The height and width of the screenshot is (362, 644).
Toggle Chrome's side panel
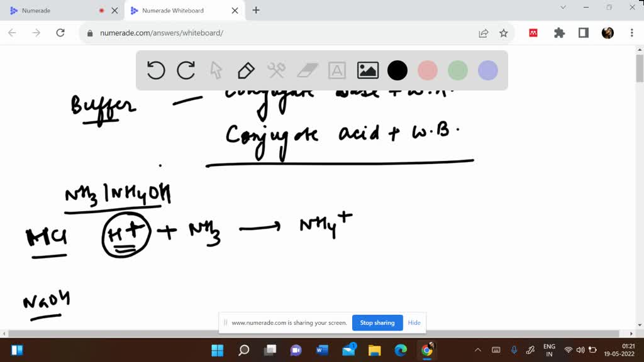[584, 33]
